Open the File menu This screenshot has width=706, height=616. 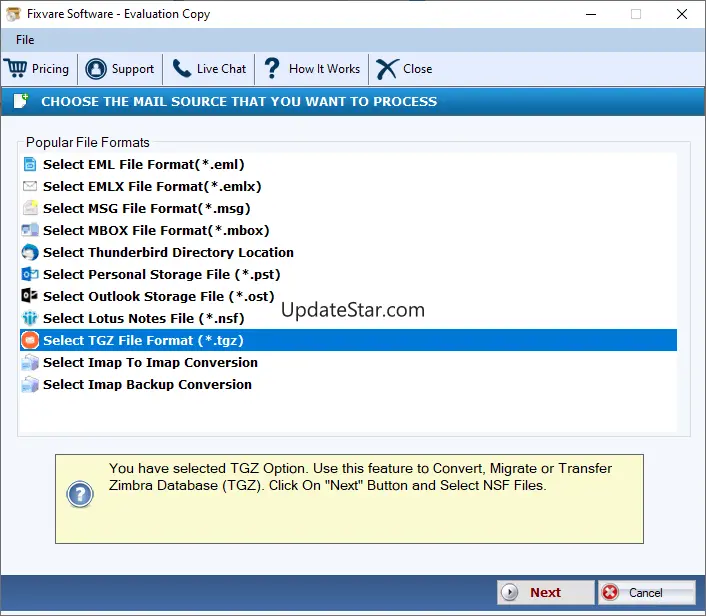[x=25, y=40]
